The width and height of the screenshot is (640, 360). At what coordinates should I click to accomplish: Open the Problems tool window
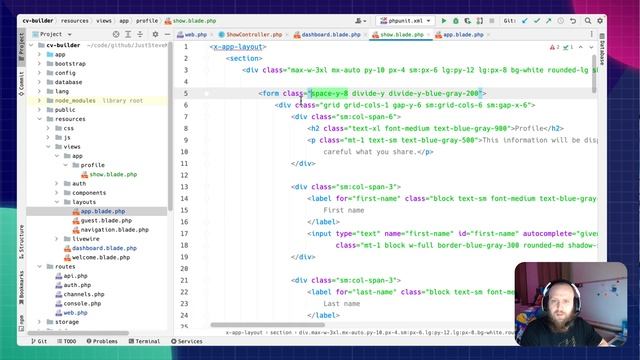pos(102,341)
